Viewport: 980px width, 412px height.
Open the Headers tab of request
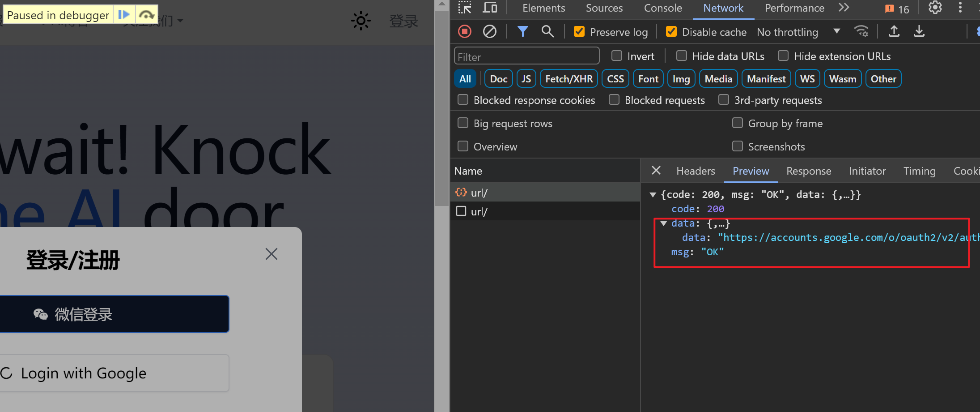(696, 171)
